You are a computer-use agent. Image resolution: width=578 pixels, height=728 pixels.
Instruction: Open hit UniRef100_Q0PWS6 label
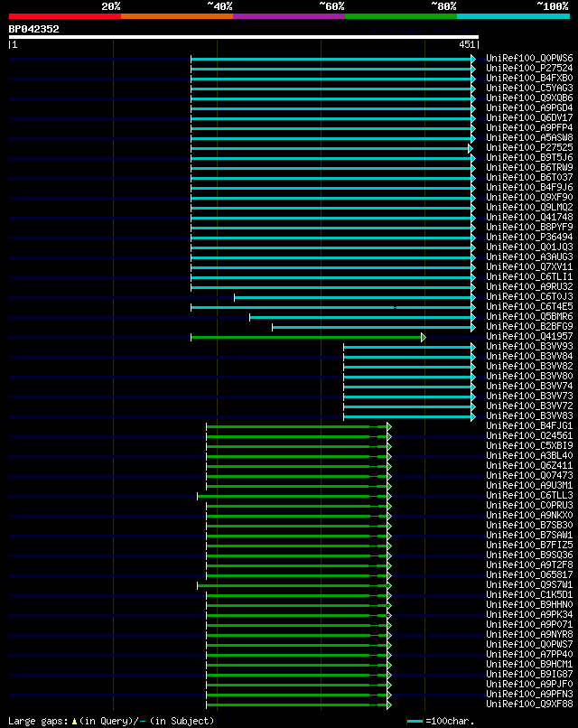point(529,59)
